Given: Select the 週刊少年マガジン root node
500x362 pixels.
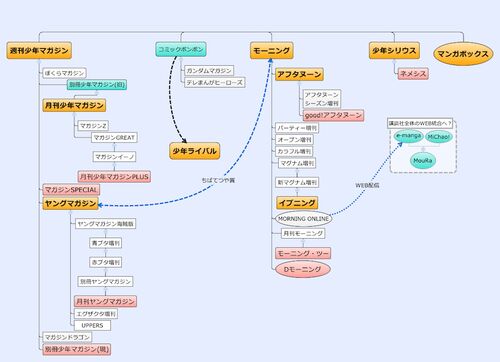Looking at the screenshot, I should (x=39, y=50).
